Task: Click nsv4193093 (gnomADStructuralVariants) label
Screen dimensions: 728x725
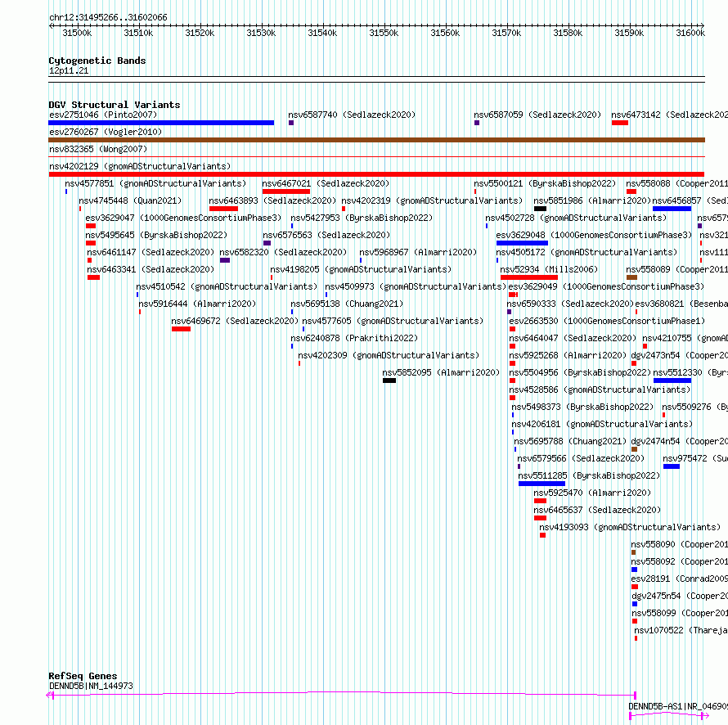Action: (x=630, y=527)
